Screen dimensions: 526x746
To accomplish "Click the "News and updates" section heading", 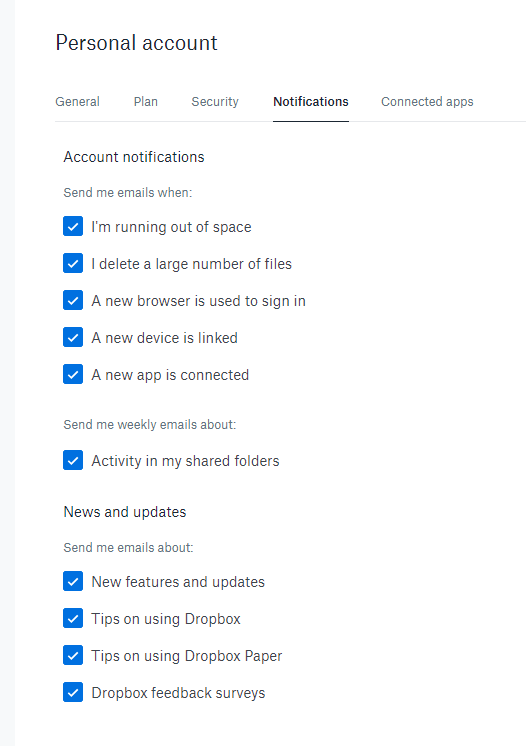I will coord(125,512).
